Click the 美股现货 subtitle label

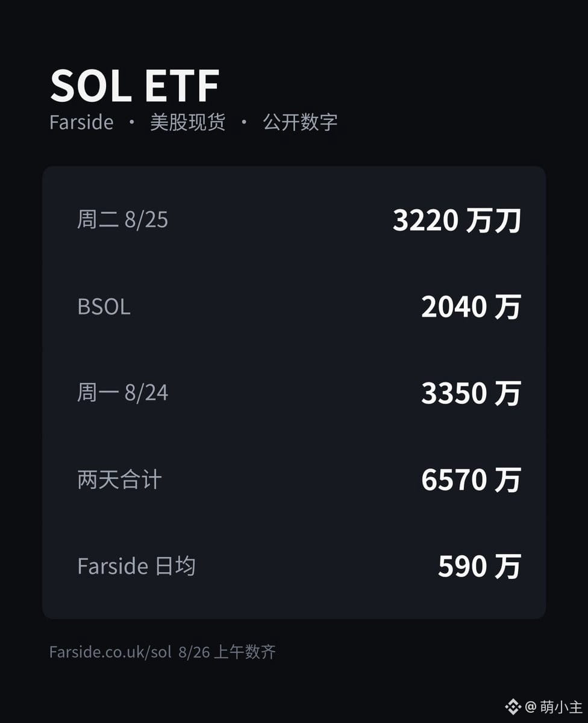(187, 122)
